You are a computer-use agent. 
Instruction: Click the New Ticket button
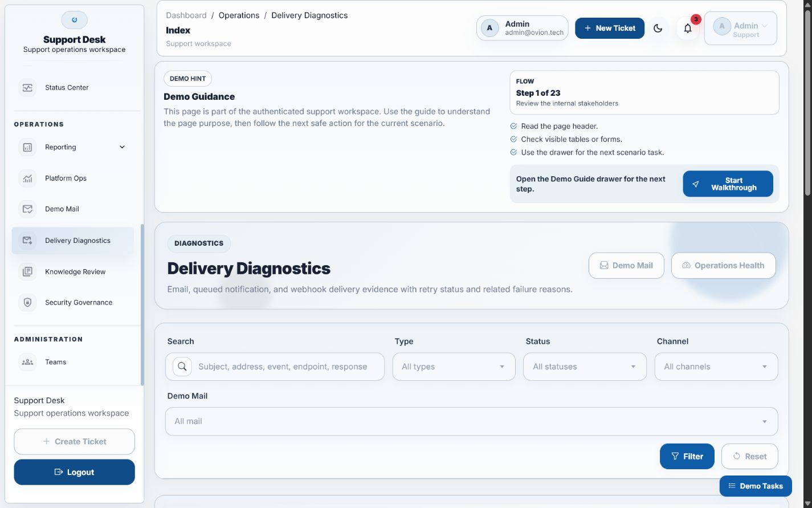(x=610, y=28)
